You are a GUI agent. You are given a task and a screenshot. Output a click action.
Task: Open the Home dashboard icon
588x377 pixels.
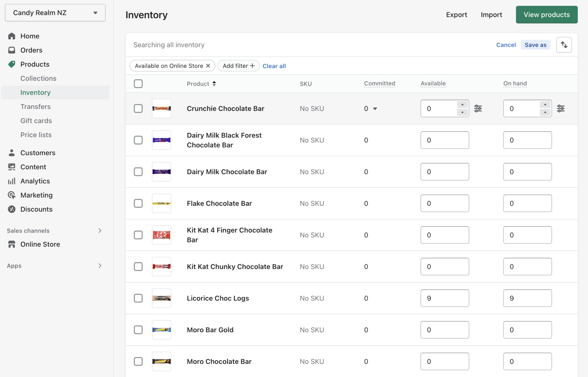pos(11,36)
